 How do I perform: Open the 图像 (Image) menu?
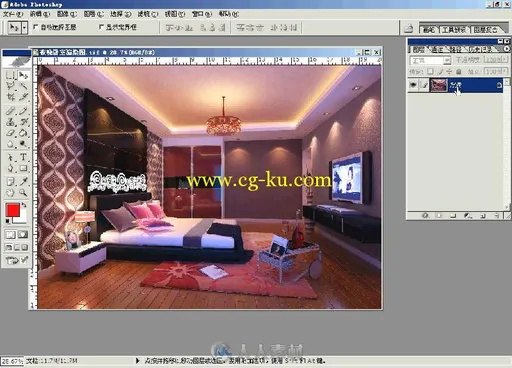(66, 14)
